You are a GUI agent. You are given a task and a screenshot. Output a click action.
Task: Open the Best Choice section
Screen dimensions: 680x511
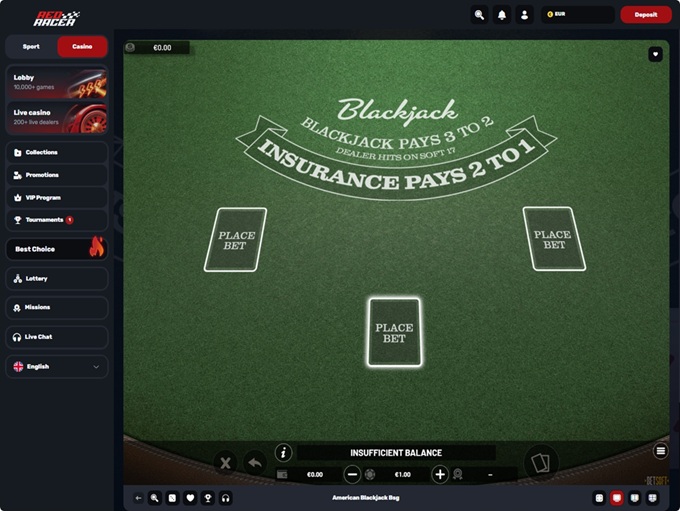(57, 249)
